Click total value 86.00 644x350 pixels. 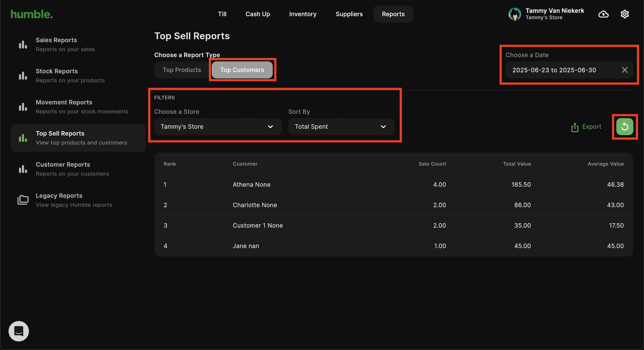[522, 205]
